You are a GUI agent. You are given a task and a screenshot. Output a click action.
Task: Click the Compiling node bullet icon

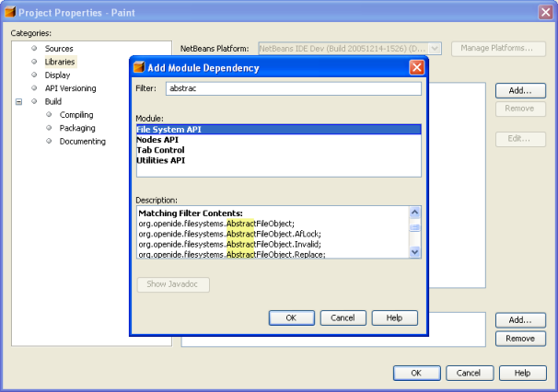click(49, 114)
